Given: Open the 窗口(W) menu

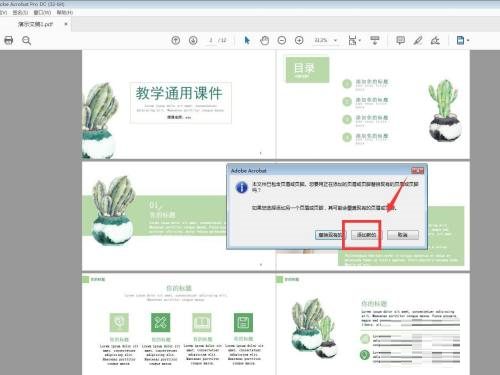Looking at the screenshot, I should point(42,12).
